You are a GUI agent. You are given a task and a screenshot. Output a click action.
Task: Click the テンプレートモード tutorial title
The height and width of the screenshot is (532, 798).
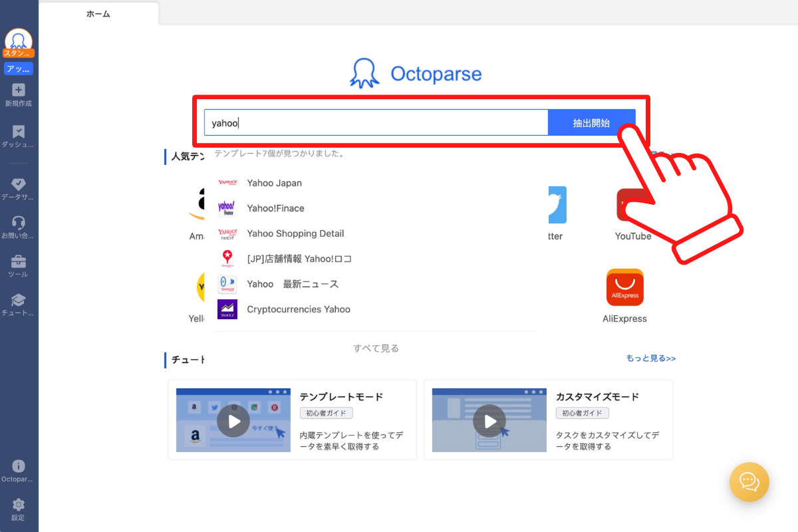click(x=342, y=397)
